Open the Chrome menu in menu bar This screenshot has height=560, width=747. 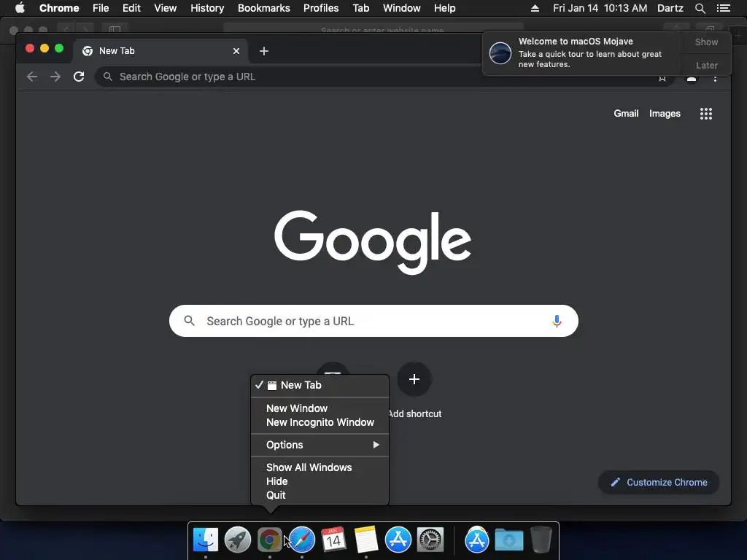[x=59, y=8]
